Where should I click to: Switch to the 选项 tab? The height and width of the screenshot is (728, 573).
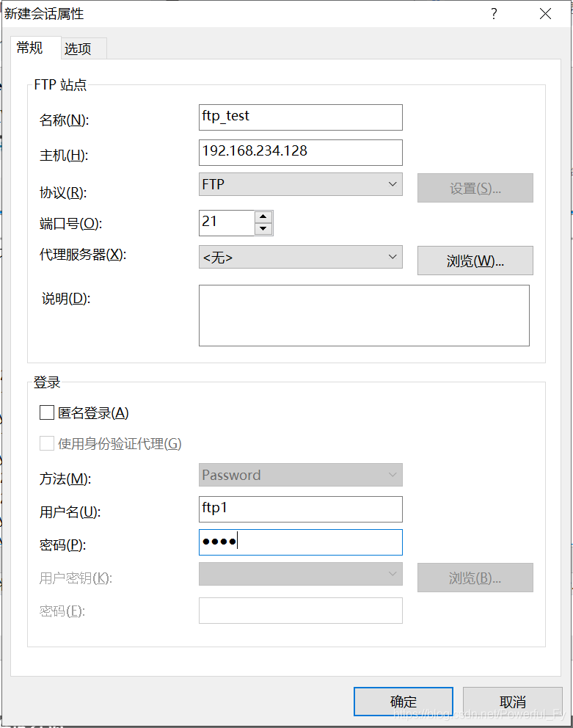82,48
